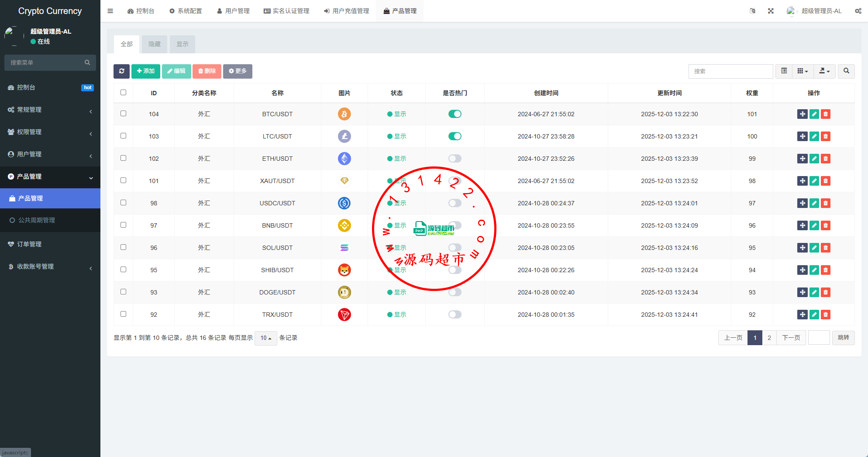Click the refresh table icon button
This screenshot has width=868, height=457.
coord(121,71)
